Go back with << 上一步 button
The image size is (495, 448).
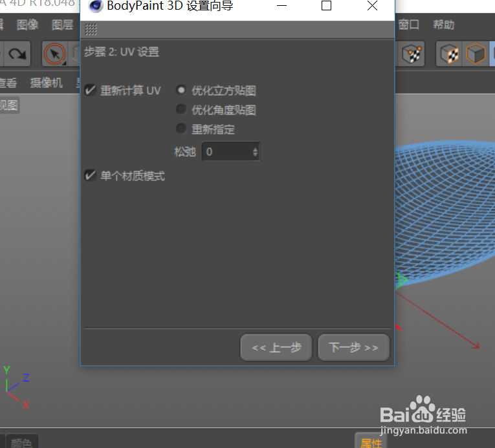point(276,347)
